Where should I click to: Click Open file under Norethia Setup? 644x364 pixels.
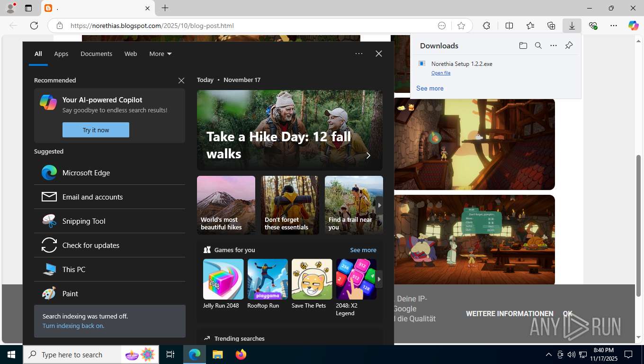[441, 73]
